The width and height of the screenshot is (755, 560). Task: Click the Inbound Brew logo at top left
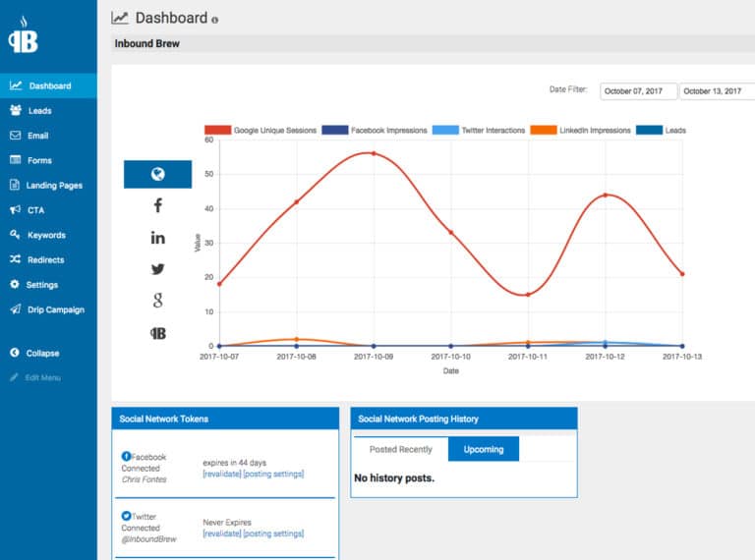23,35
